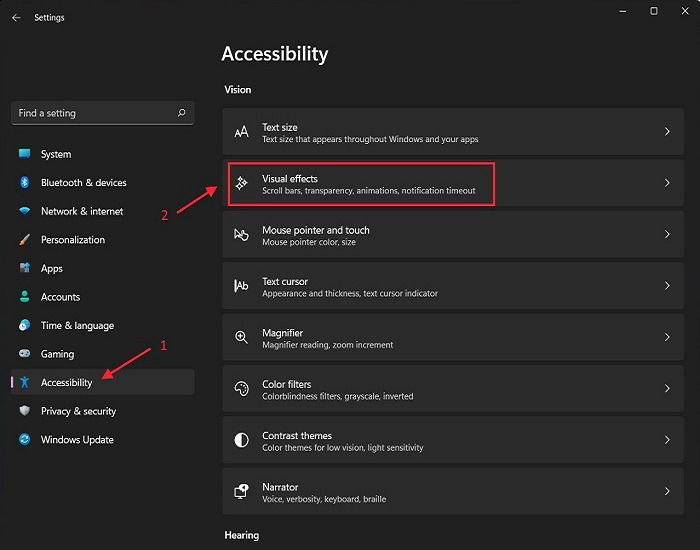Click the Find a setting search box
The width and height of the screenshot is (700, 550).
point(103,113)
